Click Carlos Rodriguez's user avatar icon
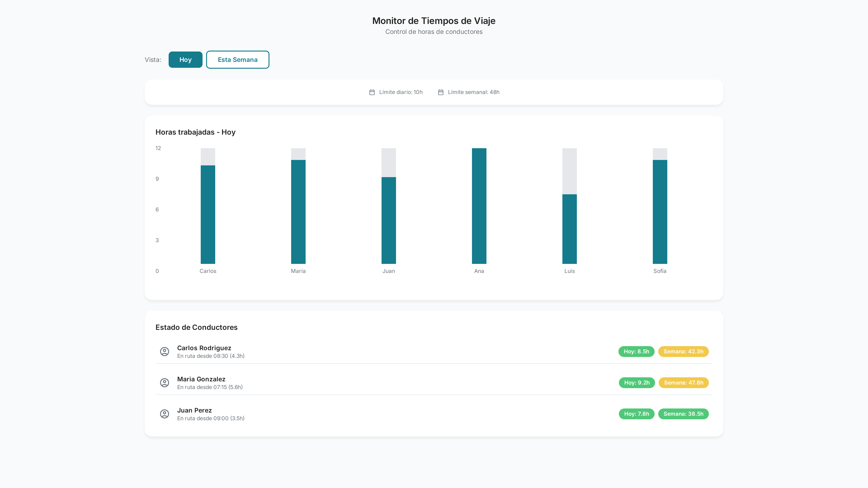The image size is (868, 488). coord(164,352)
